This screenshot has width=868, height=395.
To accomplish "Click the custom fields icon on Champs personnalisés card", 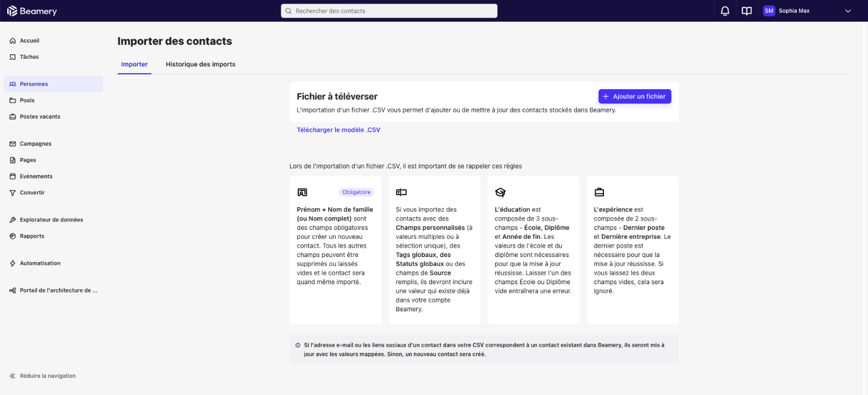I will [401, 192].
